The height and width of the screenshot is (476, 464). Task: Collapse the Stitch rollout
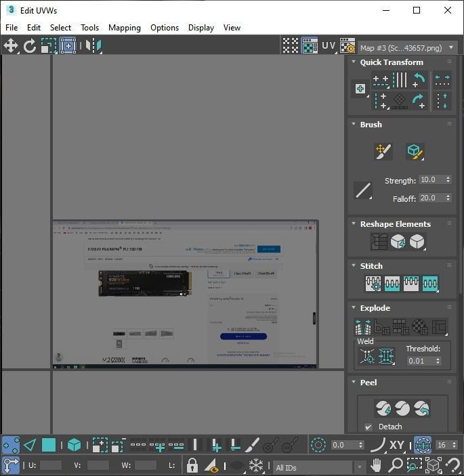point(354,265)
